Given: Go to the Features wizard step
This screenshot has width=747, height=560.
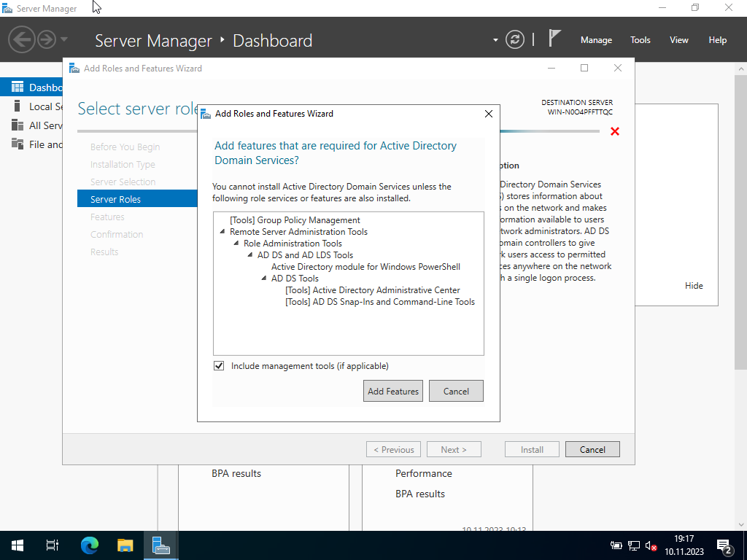Looking at the screenshot, I should (107, 217).
